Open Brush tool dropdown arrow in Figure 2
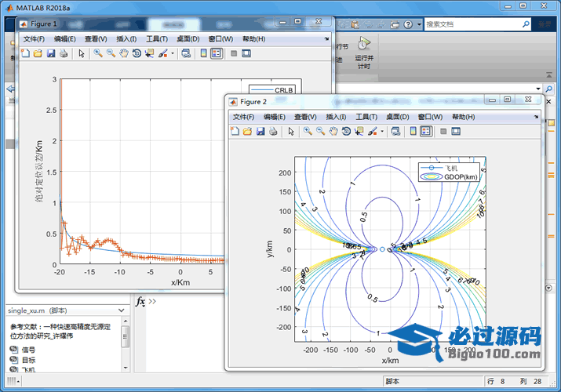This screenshot has width=561, height=392. point(382,132)
